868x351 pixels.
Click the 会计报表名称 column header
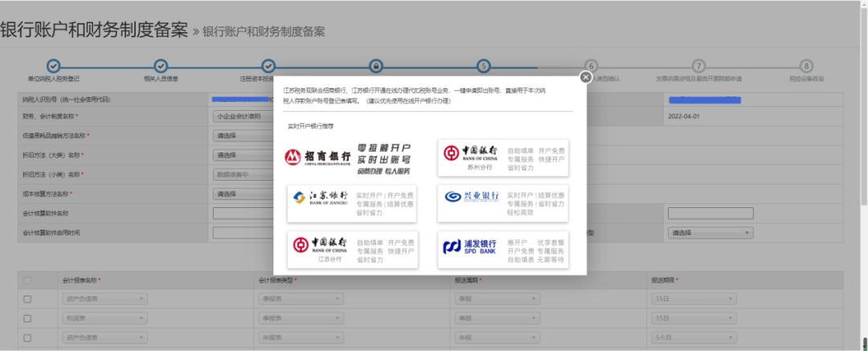coord(81,280)
